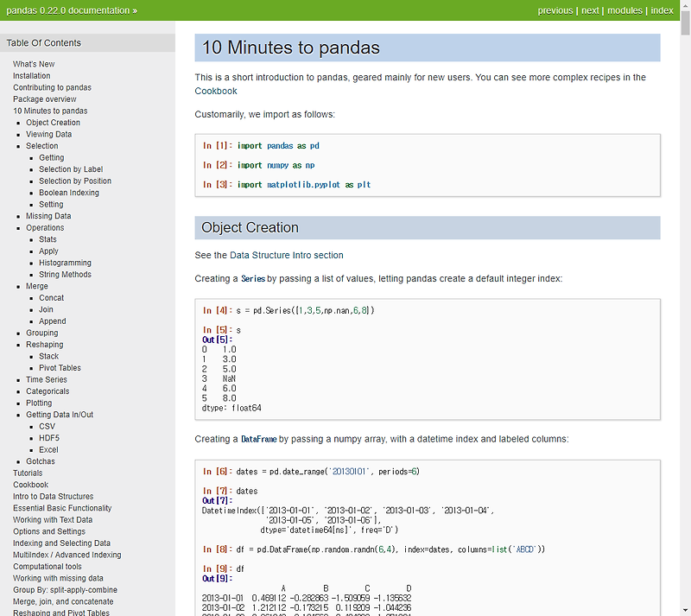
Task: Open String Methods subsection link
Action: [65, 275]
